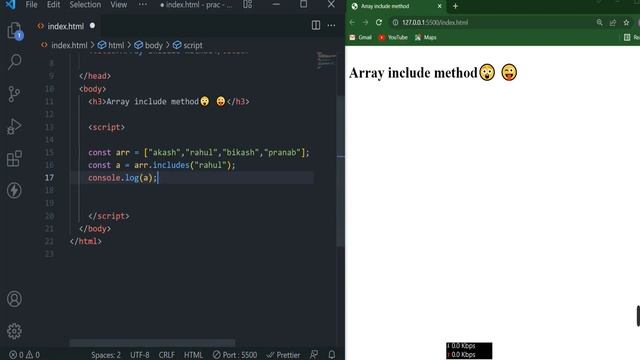Open the Accounts icon in activity bar
640x360 pixels.
tap(14, 299)
